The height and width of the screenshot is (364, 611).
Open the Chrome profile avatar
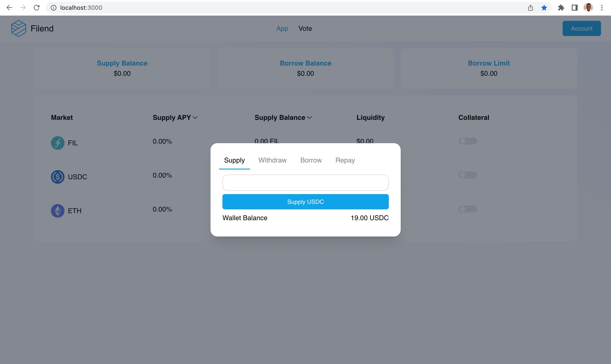point(588,8)
